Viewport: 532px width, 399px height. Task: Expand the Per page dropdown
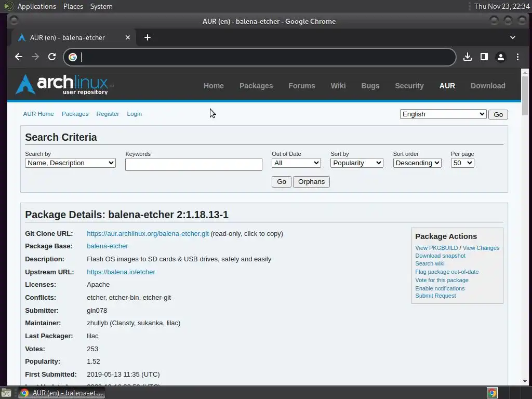(x=462, y=163)
